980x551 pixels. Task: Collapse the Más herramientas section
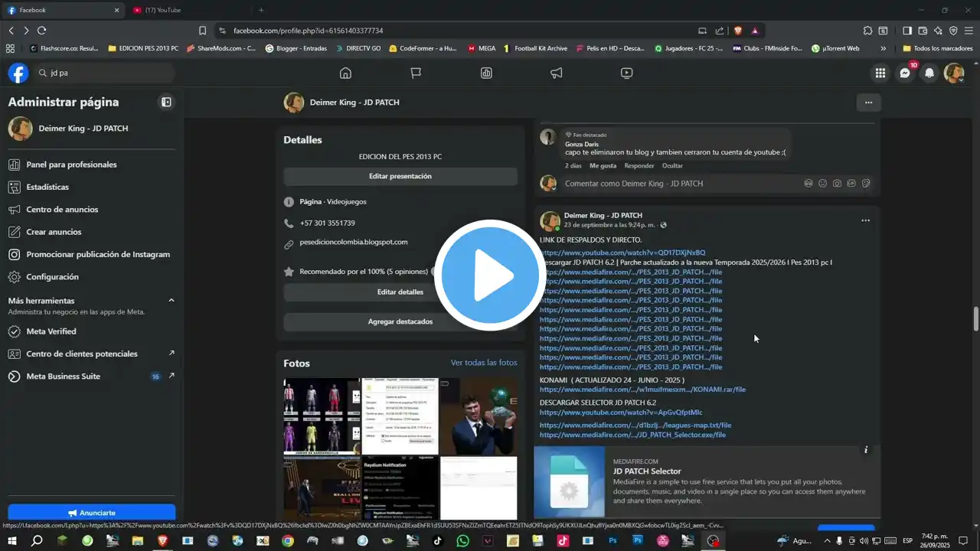[171, 301]
